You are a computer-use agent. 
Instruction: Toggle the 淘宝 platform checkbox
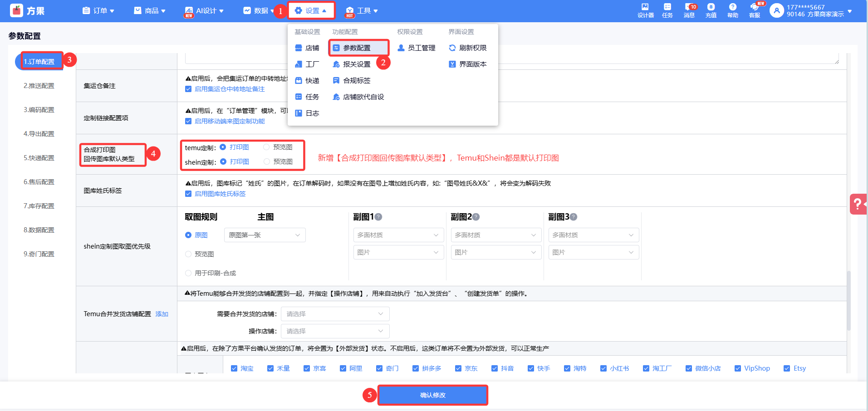pos(234,368)
